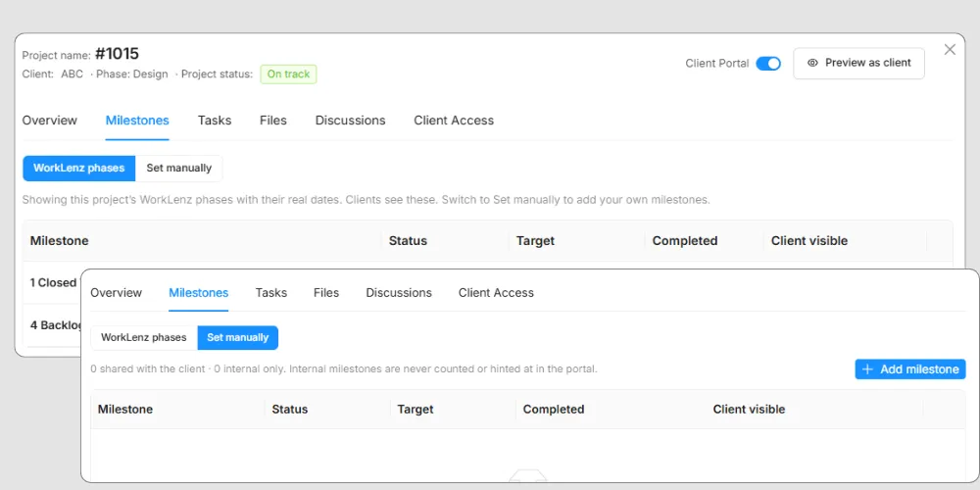Click the Add milestone button
Screen dimensions: 980x490
tap(910, 369)
